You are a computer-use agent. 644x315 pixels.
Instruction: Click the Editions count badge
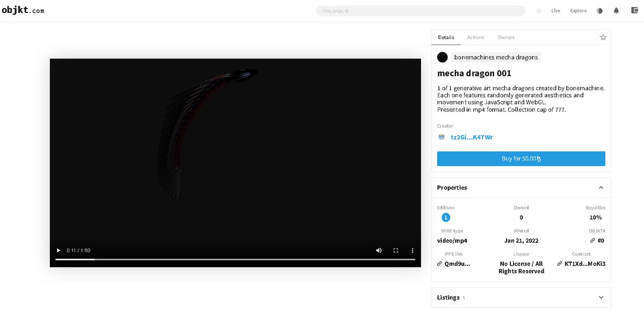tap(445, 217)
